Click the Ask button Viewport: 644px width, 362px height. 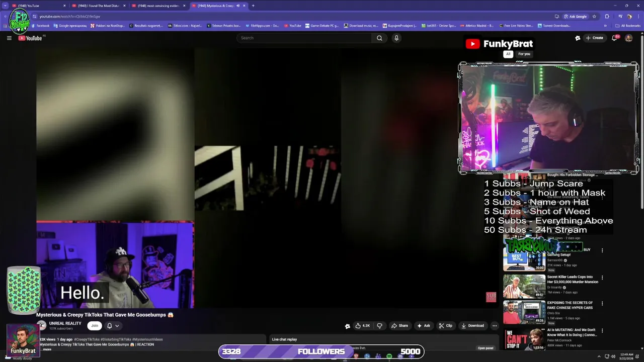tap(423, 325)
